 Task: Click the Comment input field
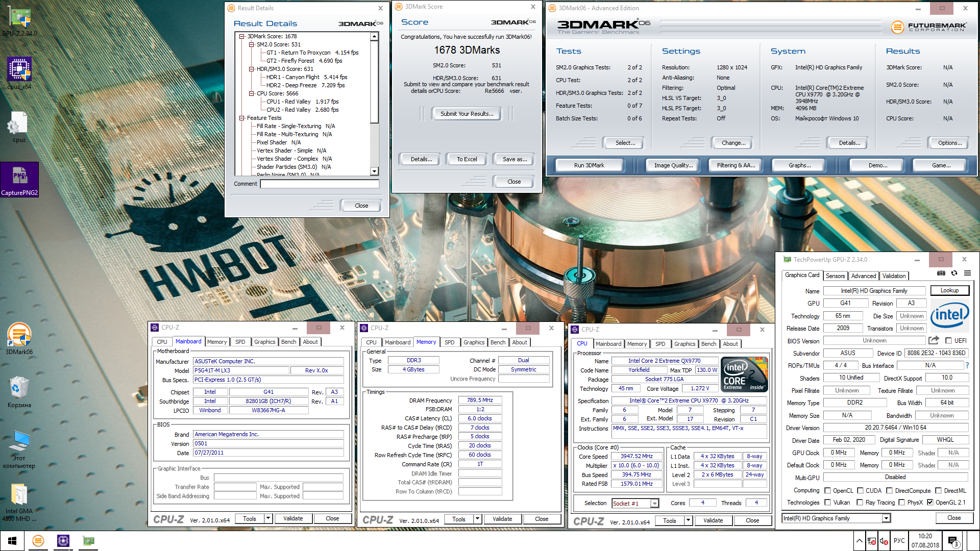point(320,184)
